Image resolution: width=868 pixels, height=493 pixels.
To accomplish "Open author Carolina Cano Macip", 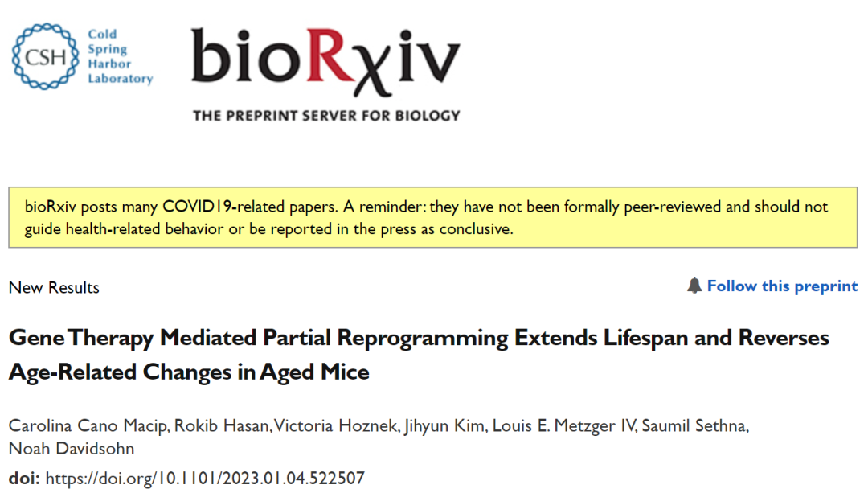I will pos(88,425).
